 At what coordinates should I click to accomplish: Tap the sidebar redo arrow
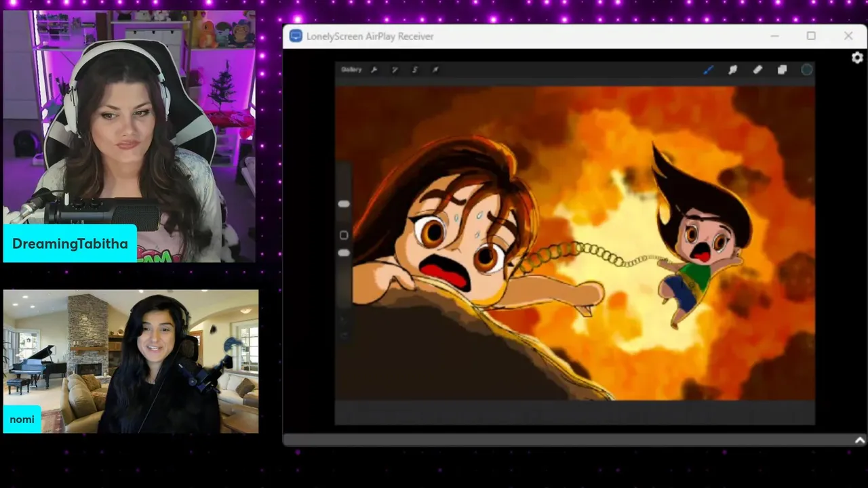[344, 335]
